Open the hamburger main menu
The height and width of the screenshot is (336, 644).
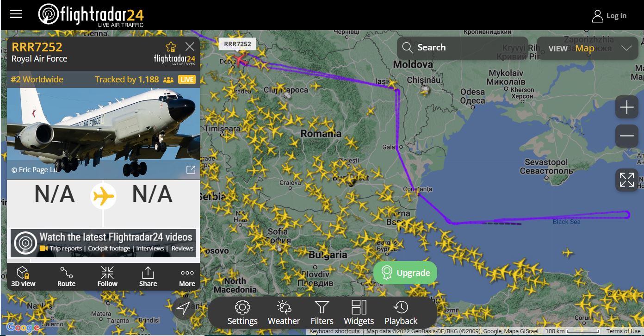(16, 14)
